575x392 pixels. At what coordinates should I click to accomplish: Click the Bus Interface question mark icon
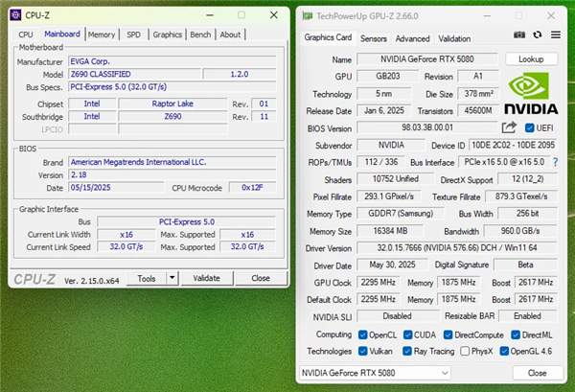(x=555, y=162)
